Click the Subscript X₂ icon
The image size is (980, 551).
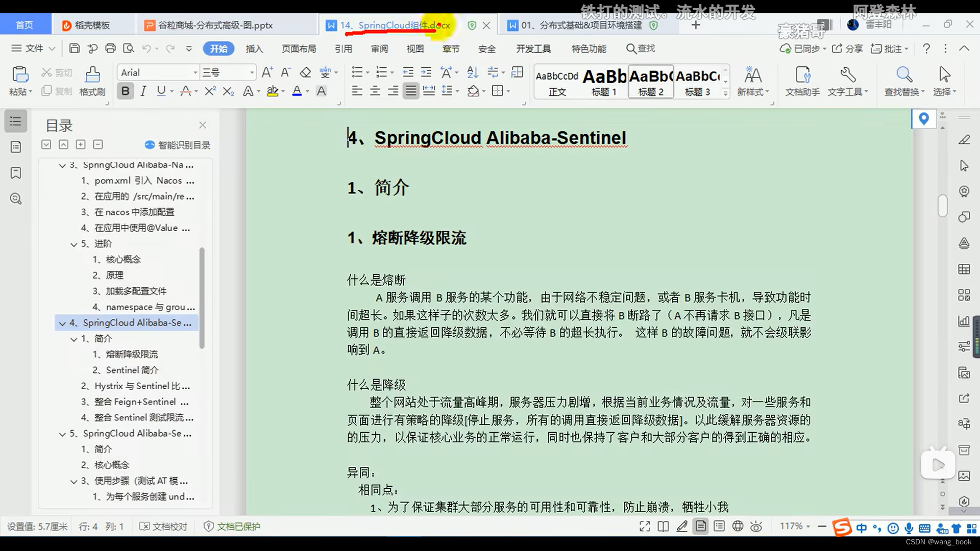[228, 91]
